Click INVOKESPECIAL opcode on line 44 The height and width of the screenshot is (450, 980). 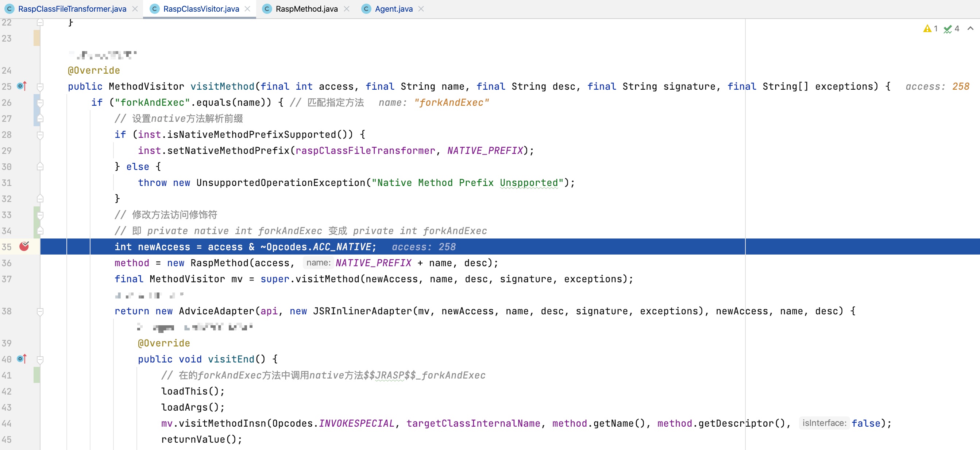(x=356, y=423)
